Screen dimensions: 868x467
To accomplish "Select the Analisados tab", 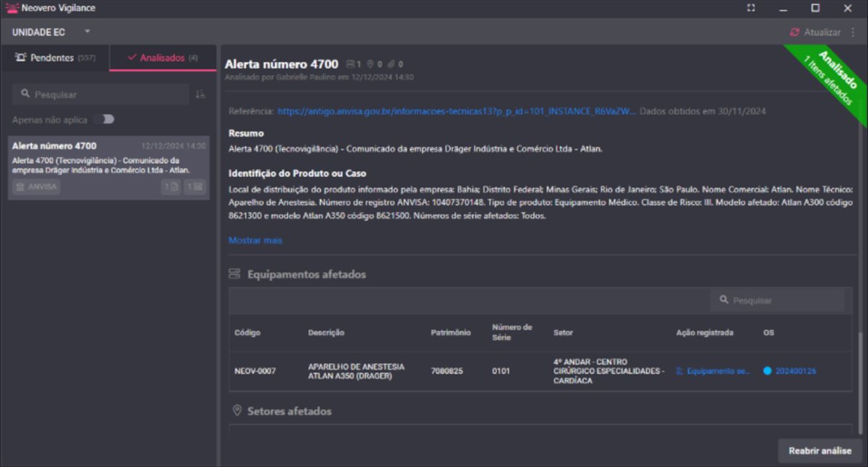I will [x=163, y=58].
